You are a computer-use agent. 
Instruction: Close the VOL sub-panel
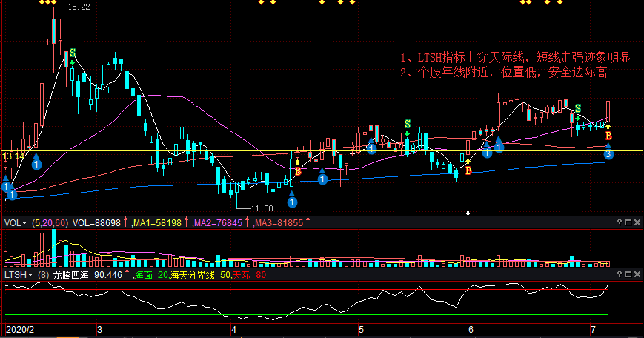pyautogui.click(x=637, y=222)
